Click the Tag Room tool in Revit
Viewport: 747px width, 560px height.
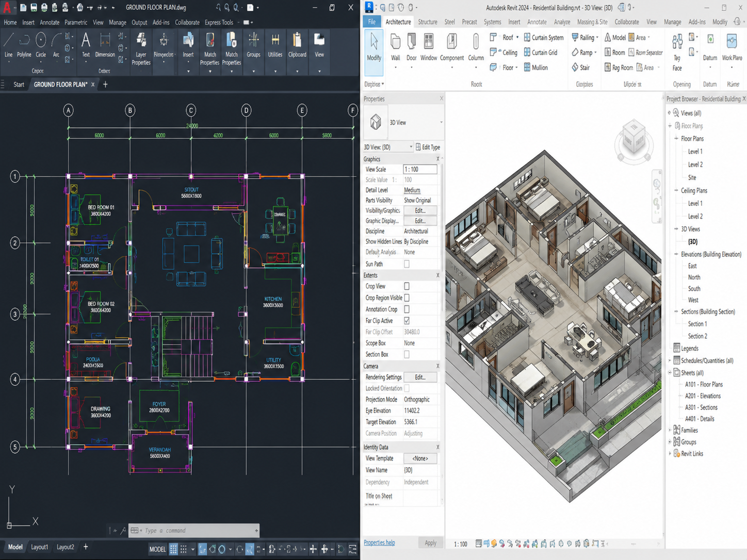pyautogui.click(x=619, y=68)
